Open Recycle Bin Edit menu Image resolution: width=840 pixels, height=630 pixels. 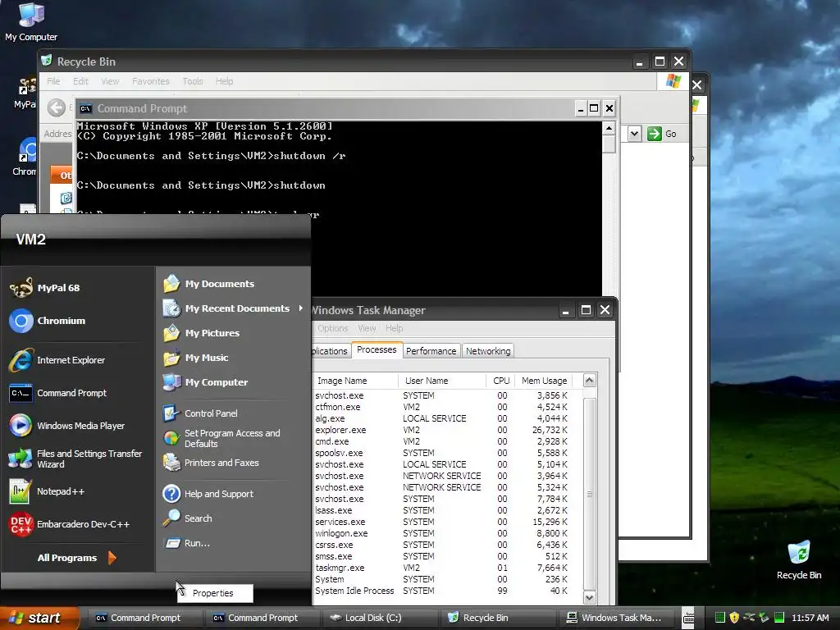tap(81, 81)
